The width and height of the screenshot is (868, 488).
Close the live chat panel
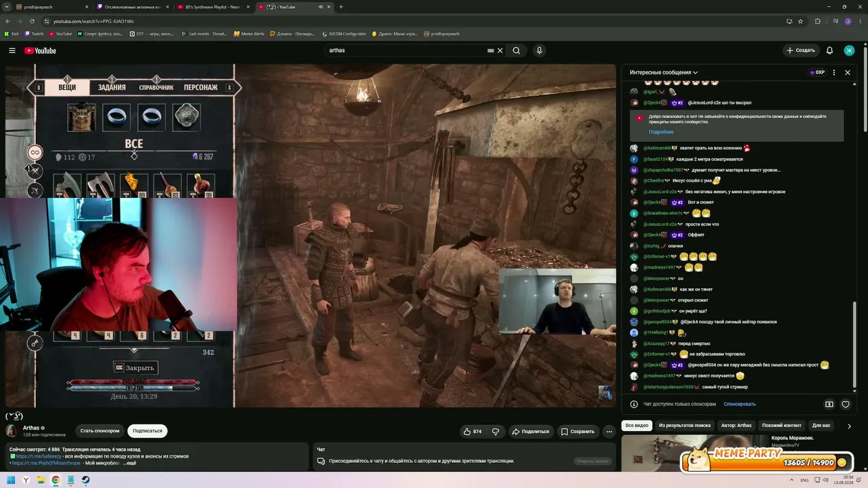[847, 73]
